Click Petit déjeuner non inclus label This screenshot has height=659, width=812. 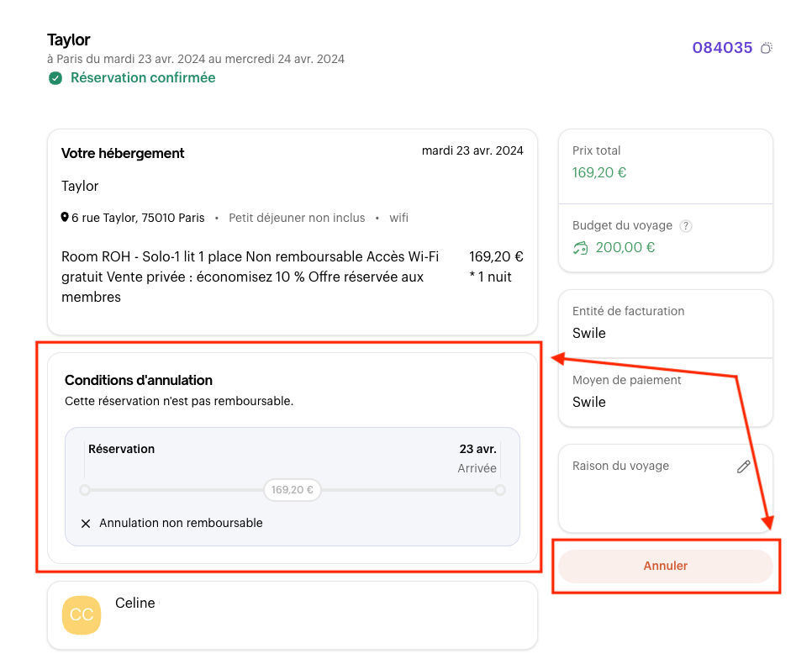[297, 218]
